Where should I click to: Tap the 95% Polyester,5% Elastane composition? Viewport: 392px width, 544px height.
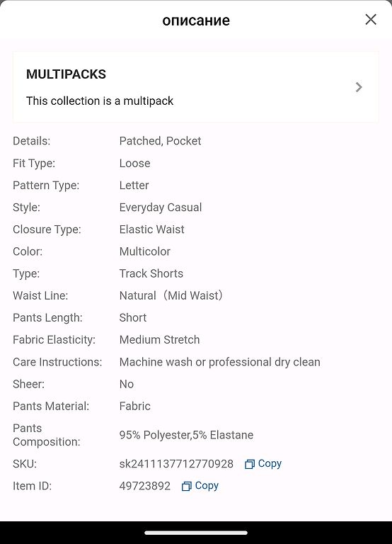[x=186, y=435]
